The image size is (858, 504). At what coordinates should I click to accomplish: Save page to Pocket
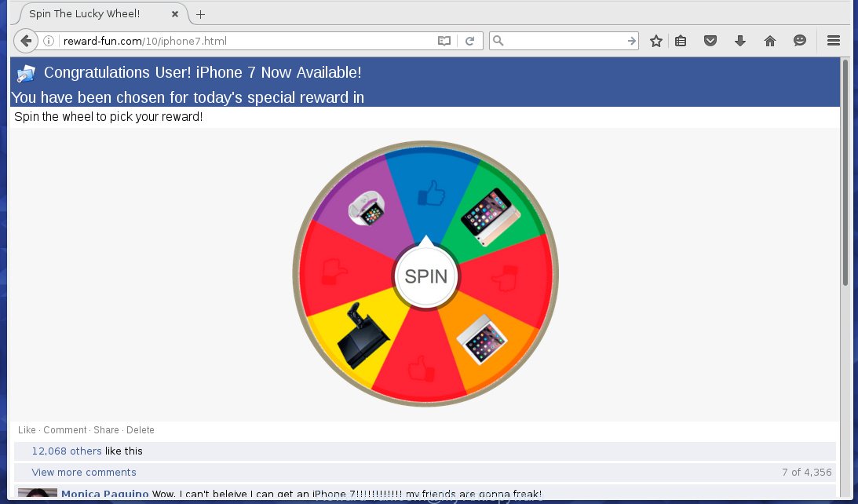coord(710,41)
